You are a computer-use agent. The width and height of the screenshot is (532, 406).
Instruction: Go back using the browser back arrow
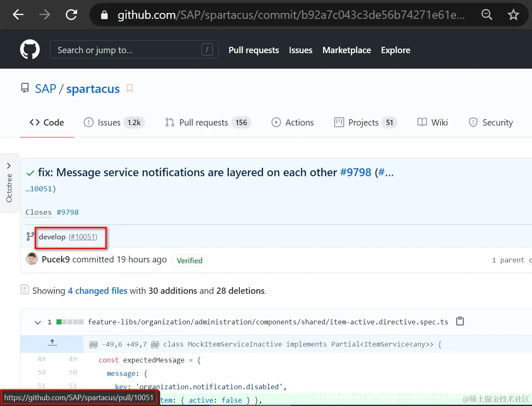18,15
